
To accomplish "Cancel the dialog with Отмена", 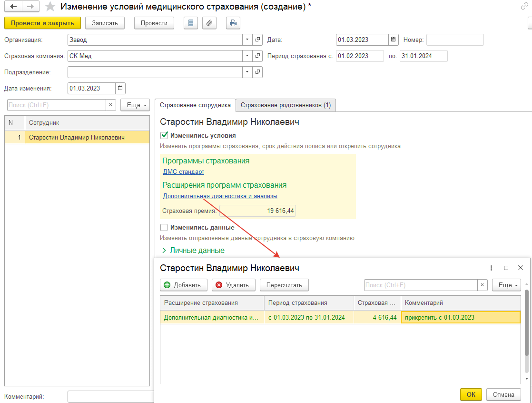I will coord(503,394).
